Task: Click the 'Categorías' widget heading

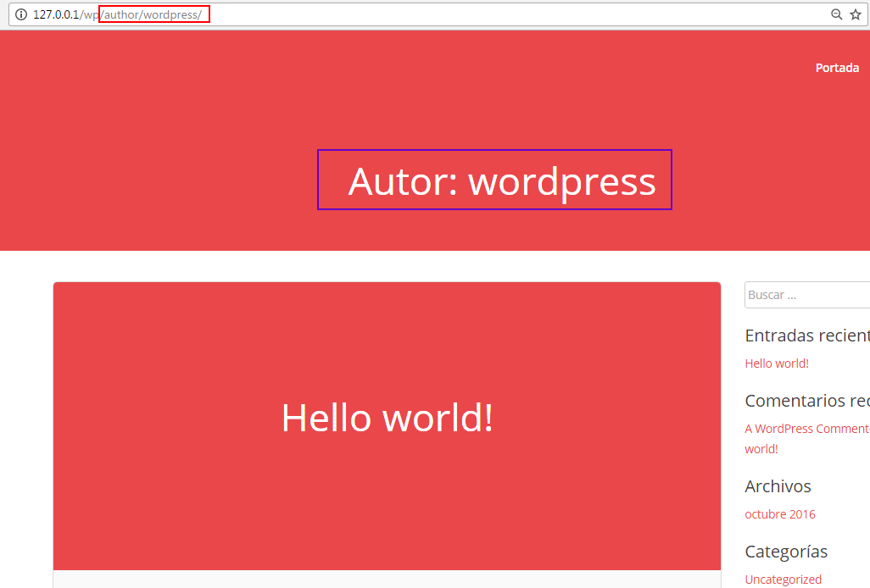Action: coord(785,552)
